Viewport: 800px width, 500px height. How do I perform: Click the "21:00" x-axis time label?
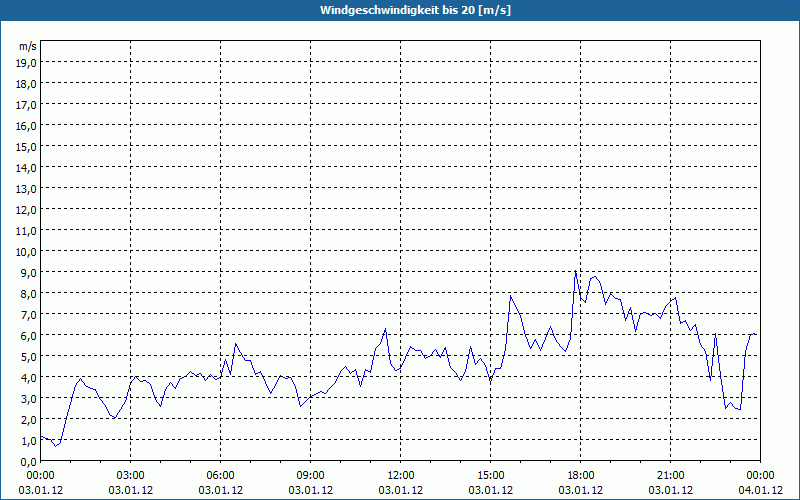point(670,476)
